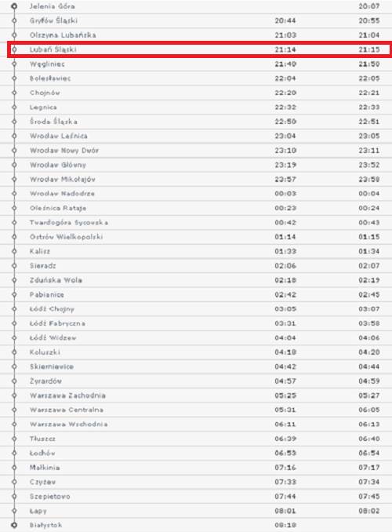This screenshot has height=532, width=392.
Task: Open the Legnica station link
Action: (x=43, y=107)
